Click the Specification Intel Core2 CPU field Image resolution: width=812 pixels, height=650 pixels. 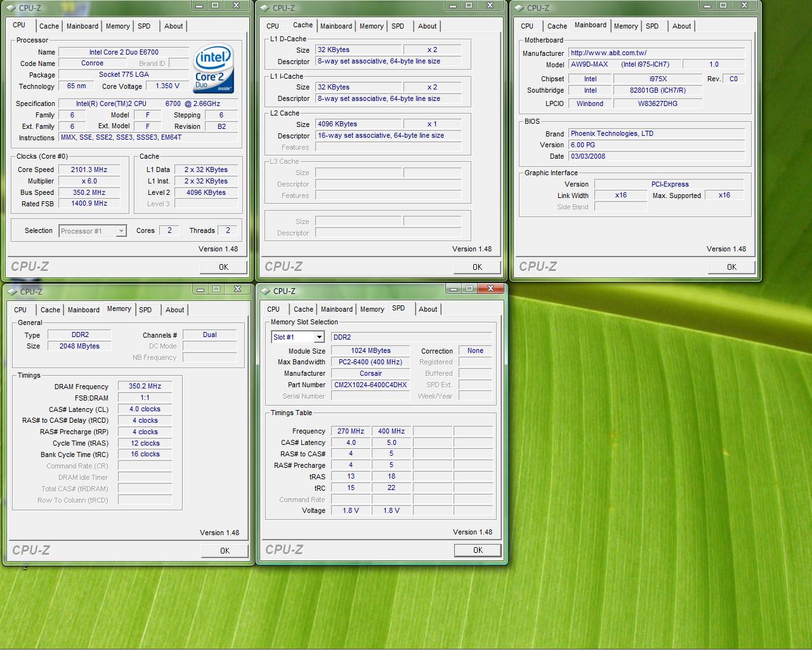(148, 103)
